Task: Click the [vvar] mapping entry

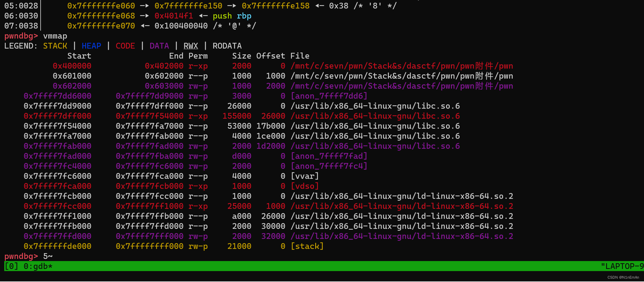Action: click(305, 176)
